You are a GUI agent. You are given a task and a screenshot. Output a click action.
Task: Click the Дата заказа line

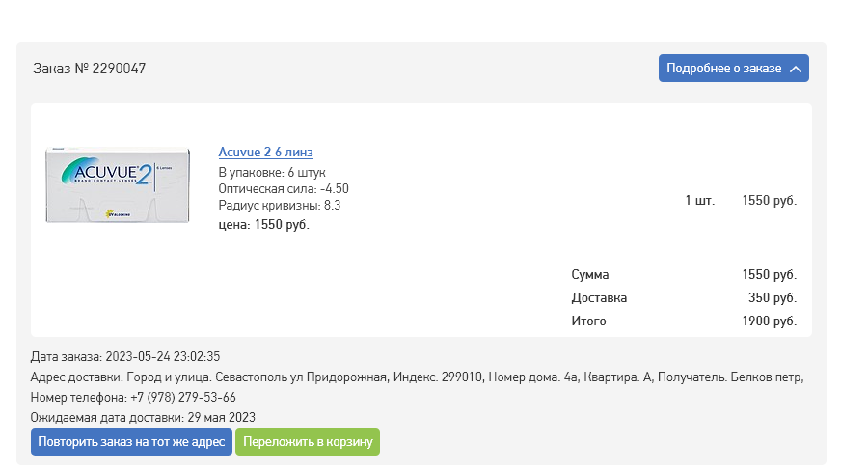125,357
